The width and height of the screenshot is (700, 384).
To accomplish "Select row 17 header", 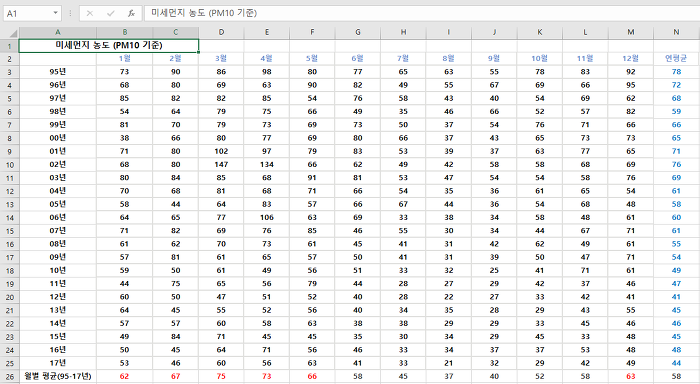I will click(x=9, y=258).
